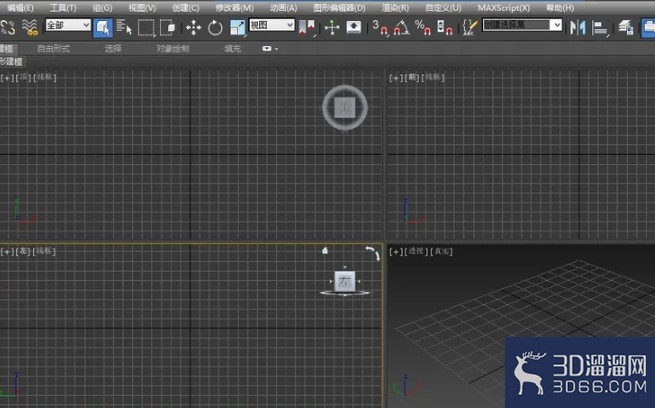The image size is (655, 408).
Task: Switch to the 选择 ribbon tab
Action: pos(113,48)
